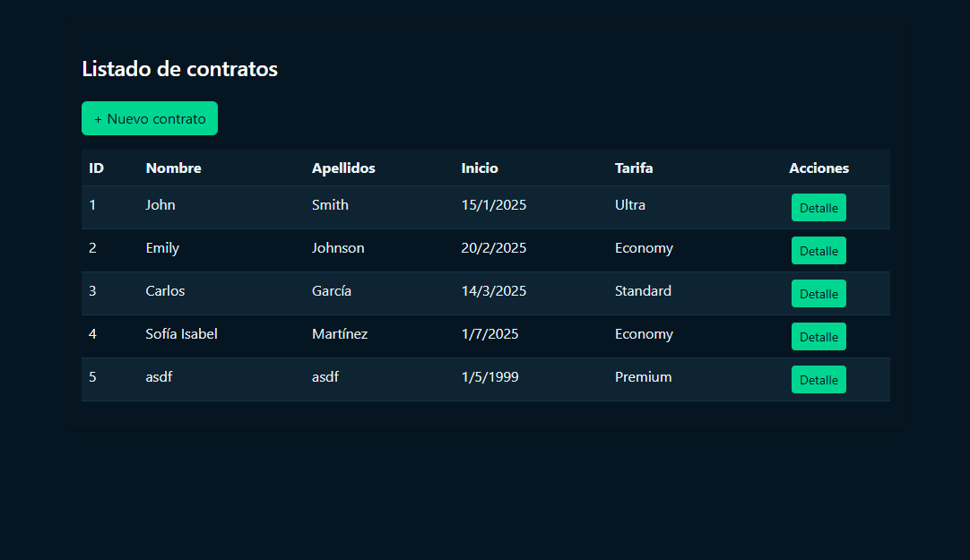Click the Nuevo contrato button
Viewport: 970px width, 560px height.
coord(150,118)
